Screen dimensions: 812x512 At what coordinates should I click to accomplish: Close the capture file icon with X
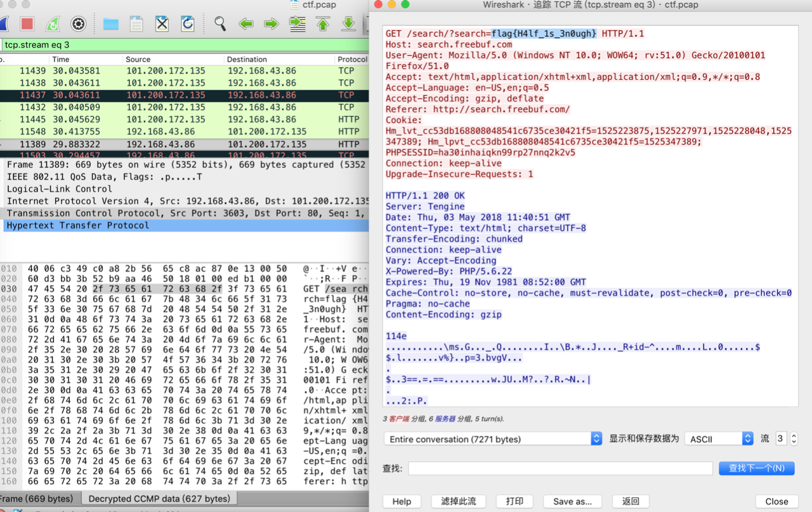click(x=162, y=24)
